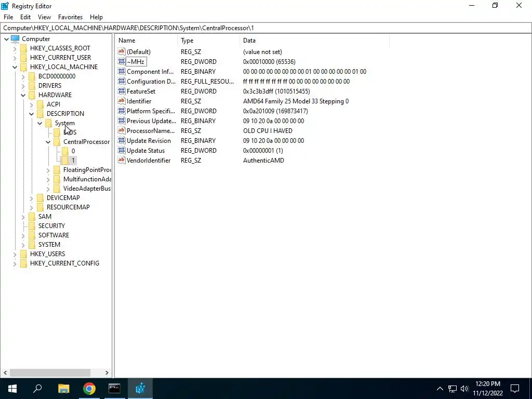Viewport: 532px width, 399px height.
Task: Click the tree horizontal scrollbar thumb
Action: pyautogui.click(x=50, y=373)
